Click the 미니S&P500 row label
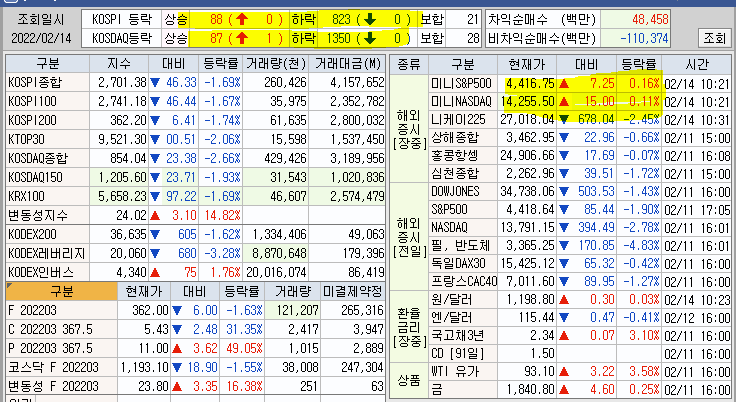The height and width of the screenshot is (402, 736). pyautogui.click(x=461, y=83)
